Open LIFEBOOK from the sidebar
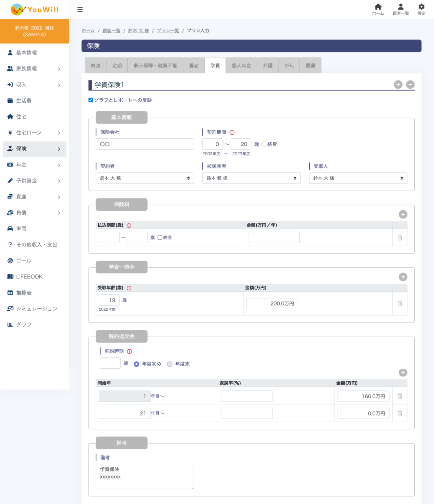Viewport: 434px width, 504px height. tap(29, 277)
